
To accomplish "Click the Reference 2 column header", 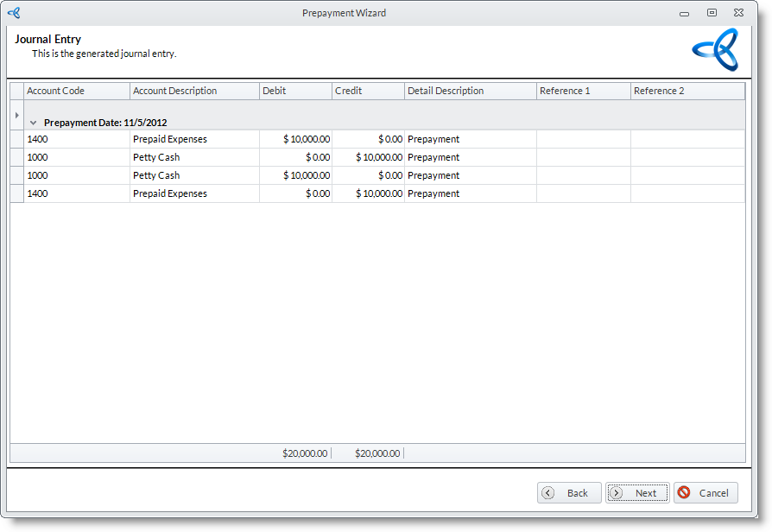I will tap(687, 91).
